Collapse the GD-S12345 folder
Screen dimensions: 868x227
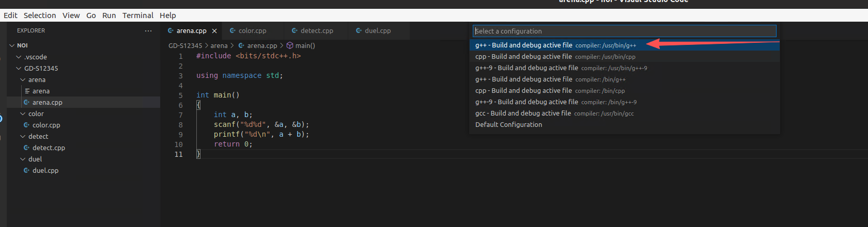(x=19, y=68)
